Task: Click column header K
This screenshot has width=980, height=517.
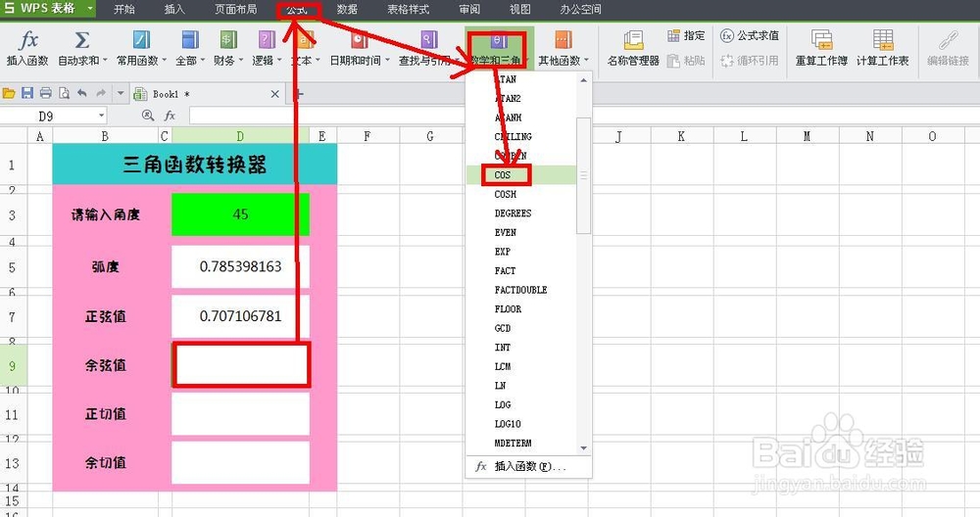Action: tap(682, 136)
